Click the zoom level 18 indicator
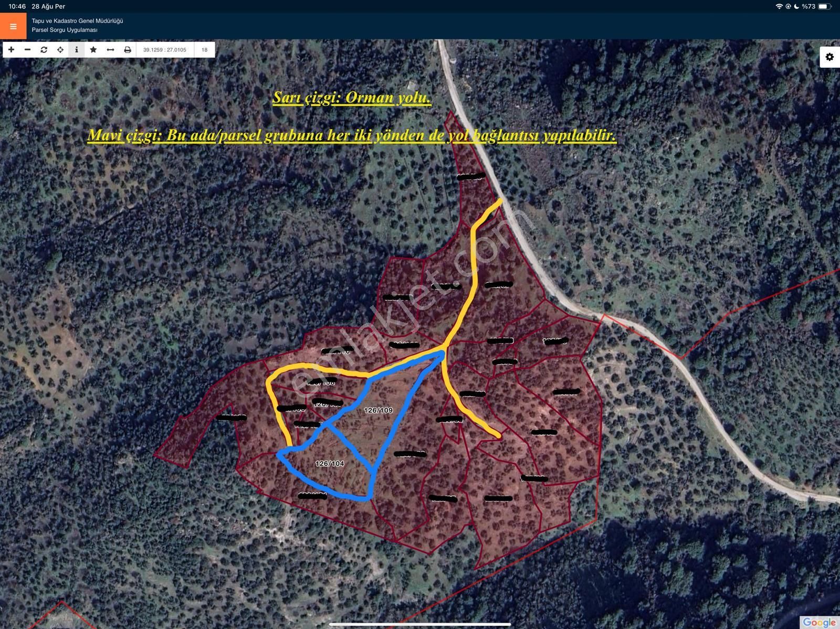The width and height of the screenshot is (840, 629). point(204,50)
